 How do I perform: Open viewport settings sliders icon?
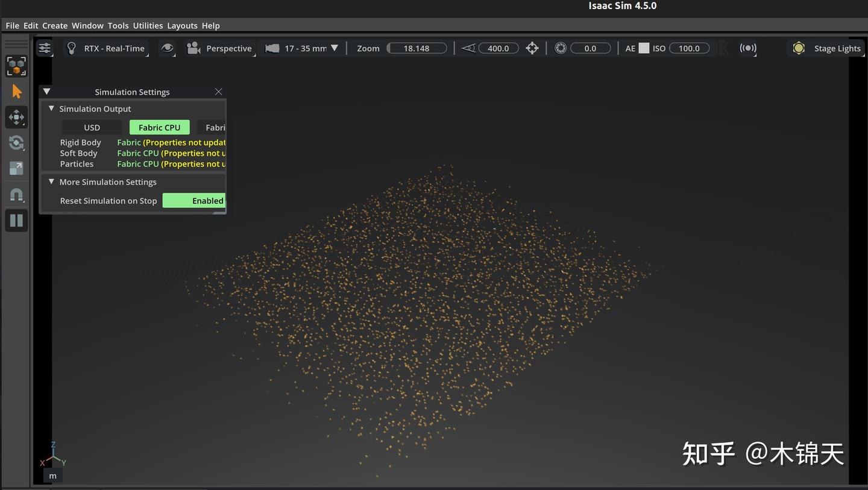coord(45,48)
